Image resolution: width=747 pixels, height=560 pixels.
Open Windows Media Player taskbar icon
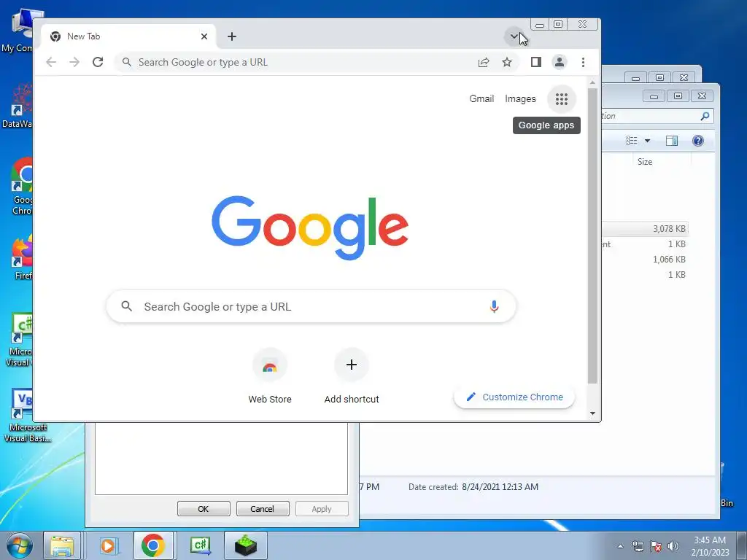point(108,545)
